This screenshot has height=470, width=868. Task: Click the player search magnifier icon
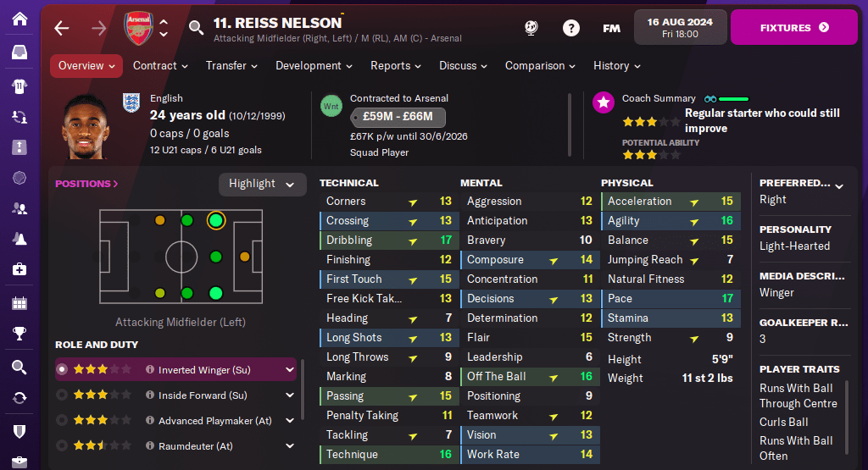coord(196,28)
